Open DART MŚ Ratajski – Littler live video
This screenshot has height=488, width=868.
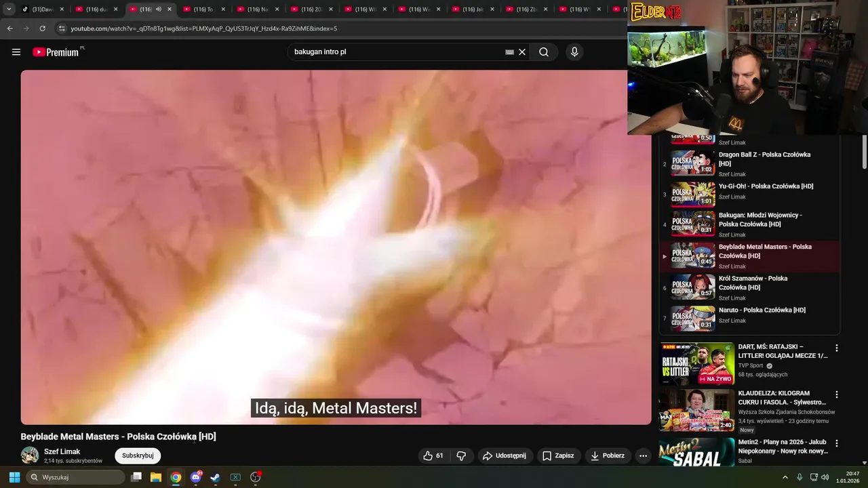[697, 364]
